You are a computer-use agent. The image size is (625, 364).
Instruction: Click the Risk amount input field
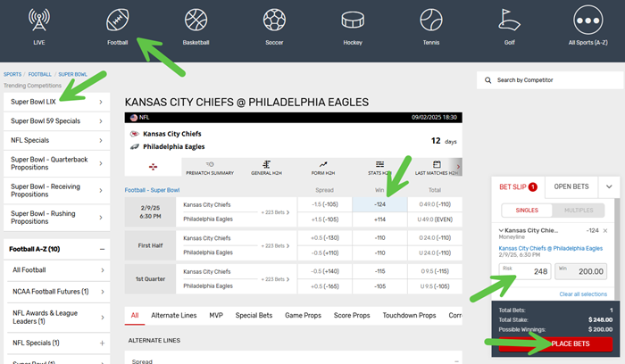point(525,271)
